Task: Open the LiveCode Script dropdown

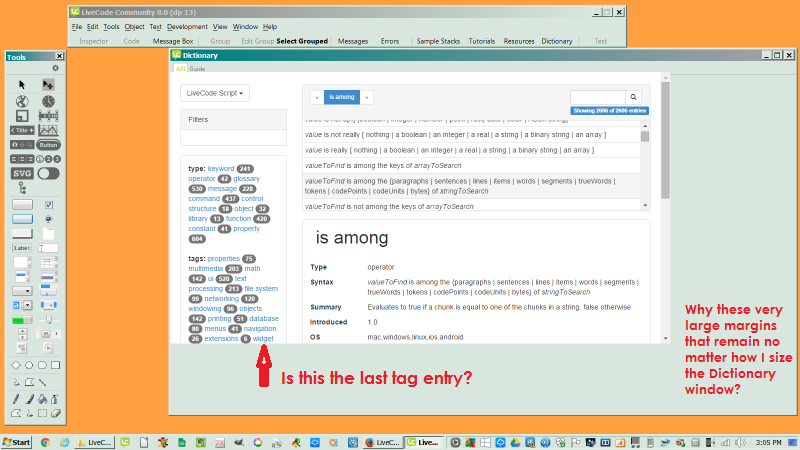Action: pyautogui.click(x=215, y=93)
